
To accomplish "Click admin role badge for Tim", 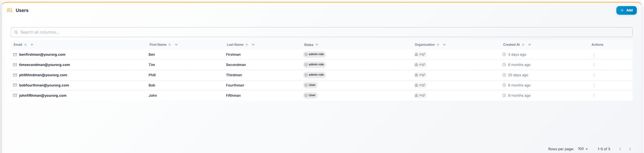I will click(x=315, y=65).
